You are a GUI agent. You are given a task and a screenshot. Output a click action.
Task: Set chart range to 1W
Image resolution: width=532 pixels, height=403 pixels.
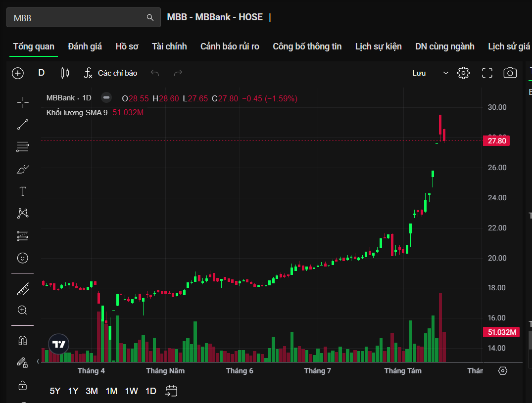click(131, 391)
